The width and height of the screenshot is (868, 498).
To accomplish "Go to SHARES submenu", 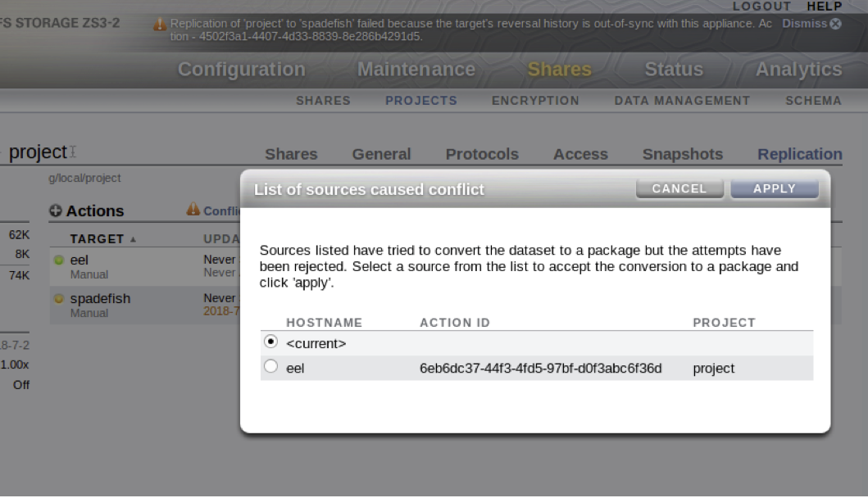I will point(323,101).
